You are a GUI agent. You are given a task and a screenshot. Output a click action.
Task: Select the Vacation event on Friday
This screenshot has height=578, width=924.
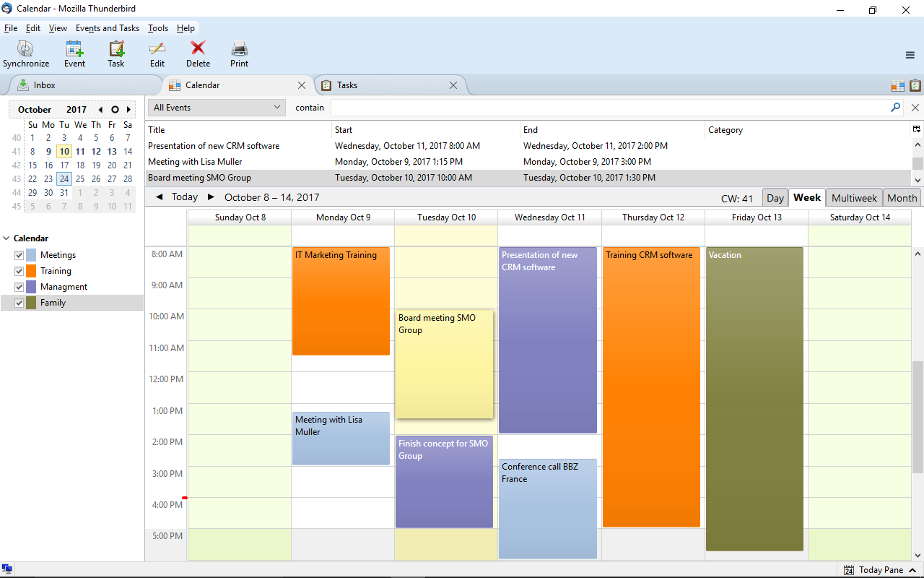[754, 399]
